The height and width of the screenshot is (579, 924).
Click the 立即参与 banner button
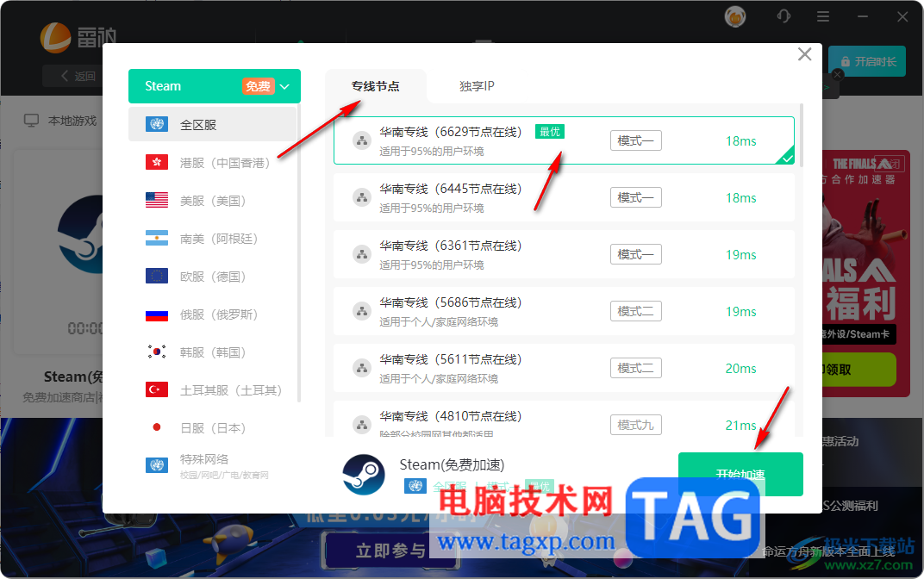tap(390, 551)
